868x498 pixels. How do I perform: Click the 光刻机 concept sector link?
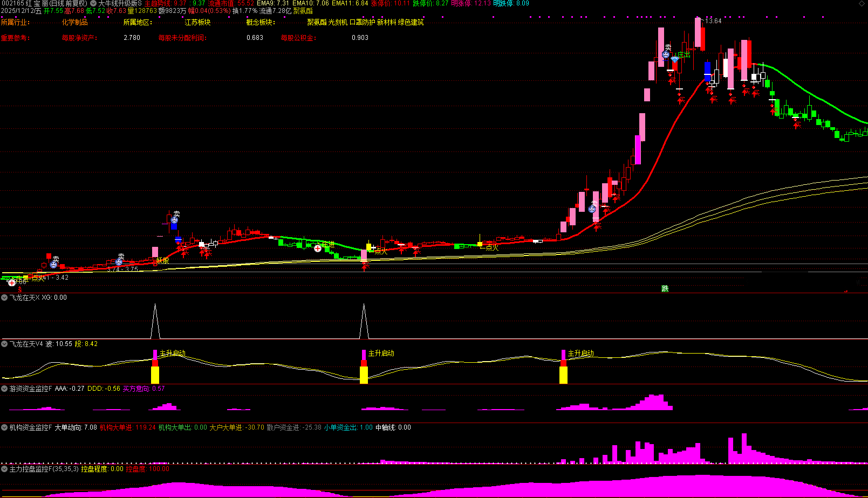point(338,23)
